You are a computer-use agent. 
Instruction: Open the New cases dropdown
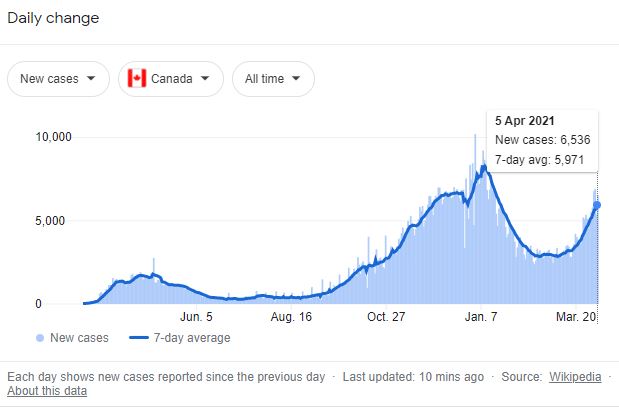(x=58, y=78)
